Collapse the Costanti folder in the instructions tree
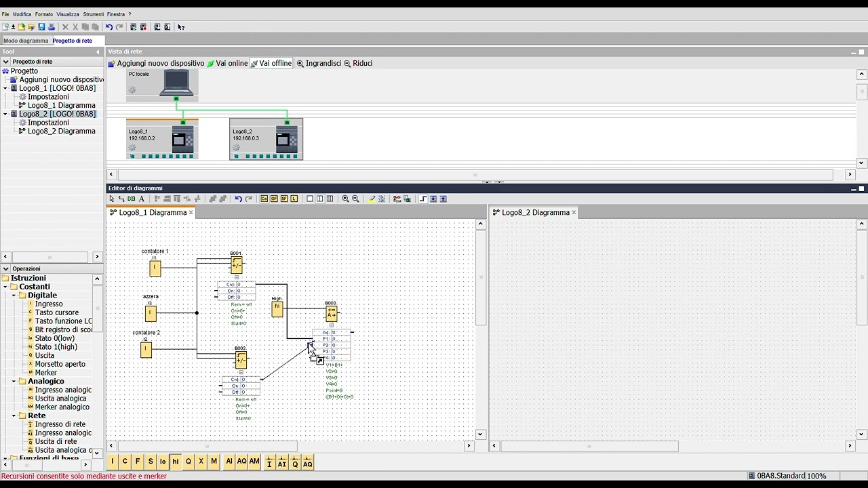The width and height of the screenshot is (868, 488). (5, 287)
